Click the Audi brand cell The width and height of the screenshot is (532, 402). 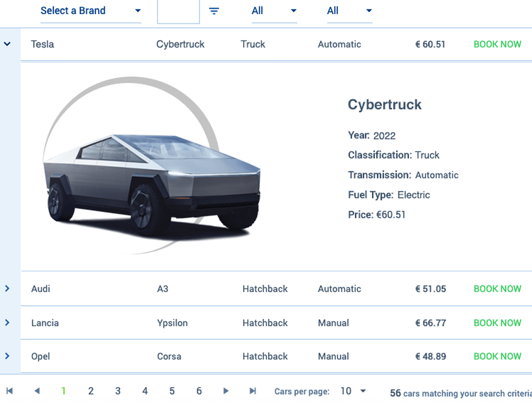[41, 289]
